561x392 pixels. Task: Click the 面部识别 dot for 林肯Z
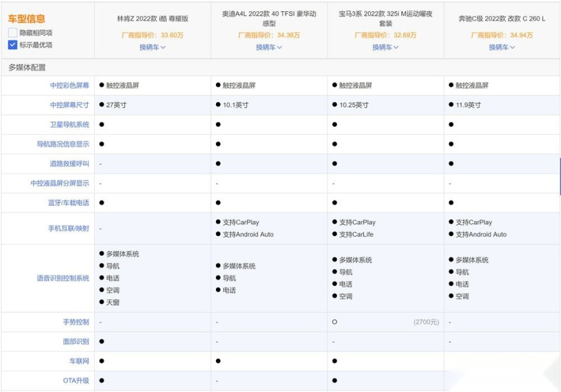[101, 341]
